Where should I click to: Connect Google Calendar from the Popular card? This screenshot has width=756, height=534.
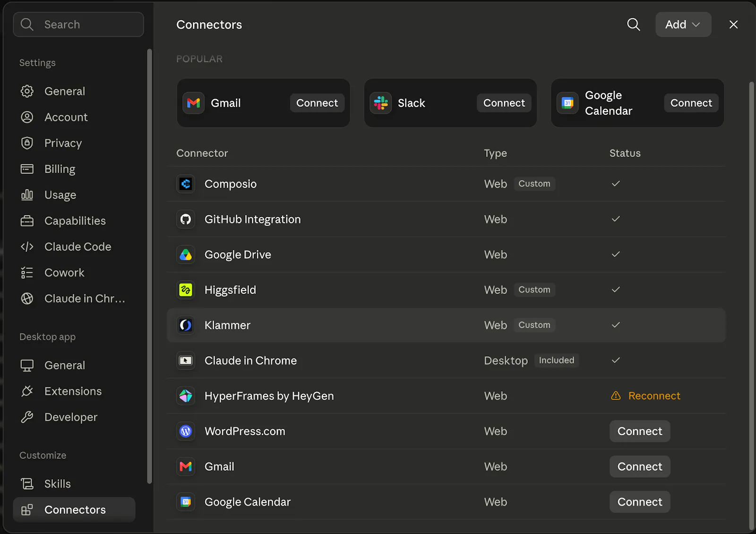(x=691, y=103)
